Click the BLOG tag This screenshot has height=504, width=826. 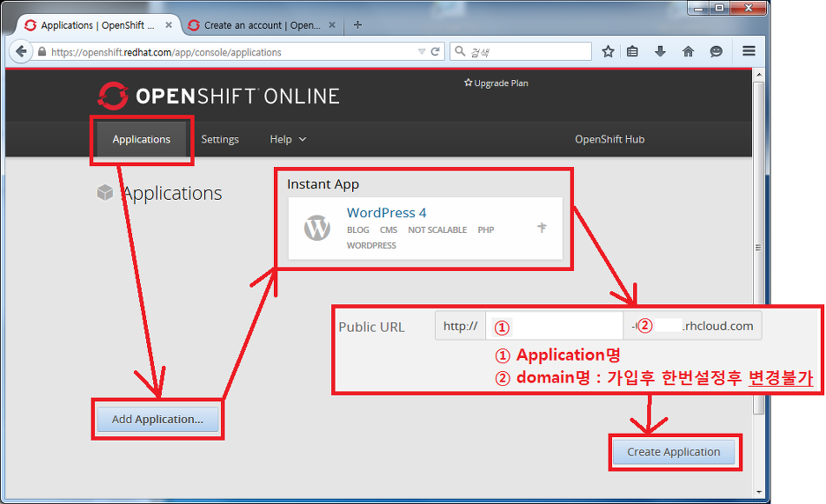[357, 229]
